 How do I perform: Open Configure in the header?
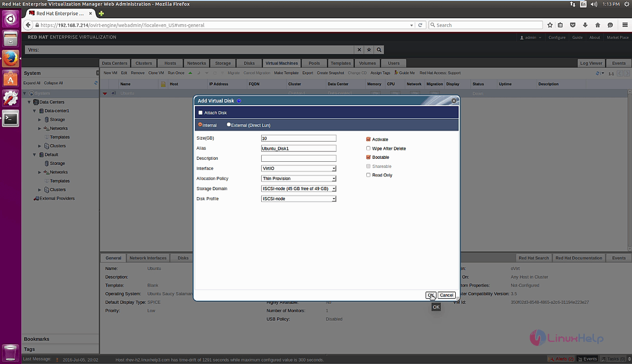coord(557,37)
